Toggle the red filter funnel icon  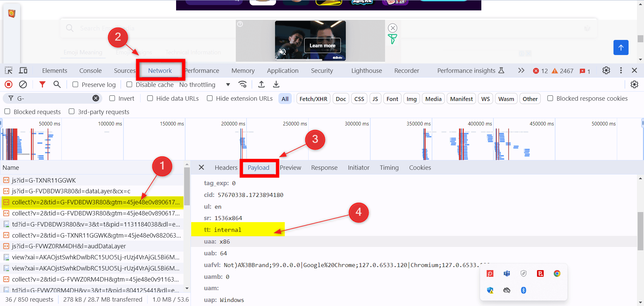click(42, 85)
